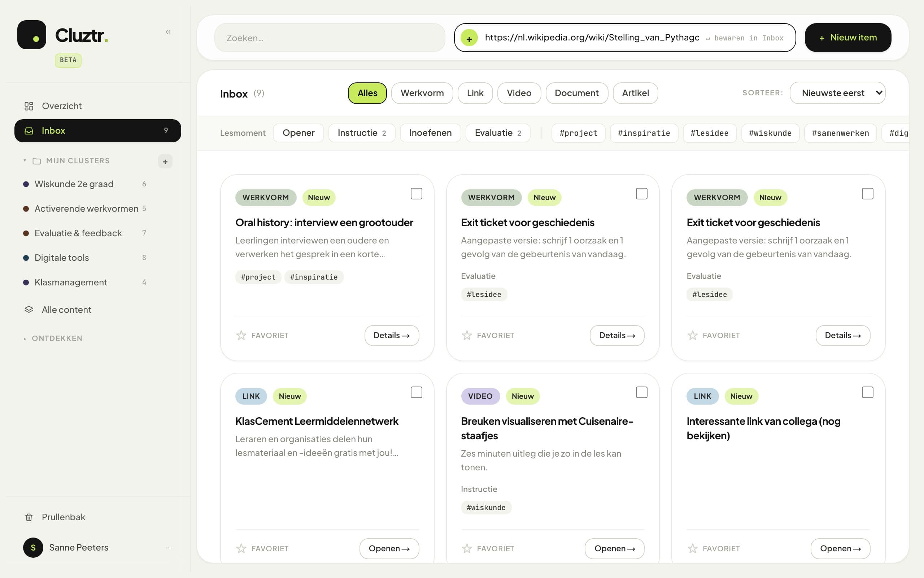
Task: Select checkbox on KlasCement Leermiddelennetwerk card
Action: [x=416, y=392]
